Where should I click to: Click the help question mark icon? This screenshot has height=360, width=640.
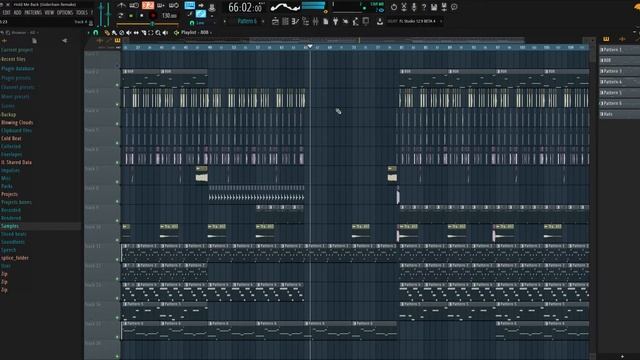[x=424, y=7]
